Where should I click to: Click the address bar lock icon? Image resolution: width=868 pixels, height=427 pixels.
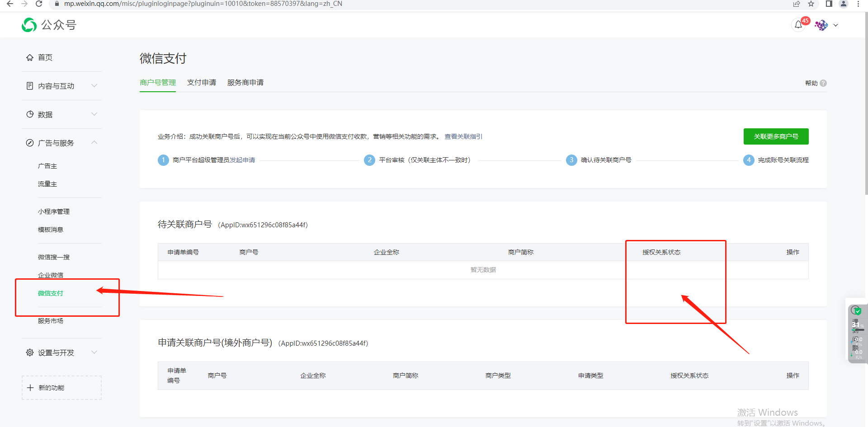(56, 4)
